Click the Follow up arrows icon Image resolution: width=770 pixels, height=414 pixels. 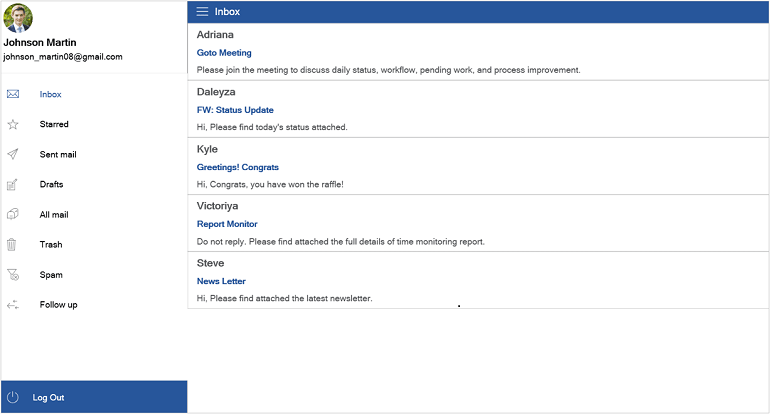13,304
